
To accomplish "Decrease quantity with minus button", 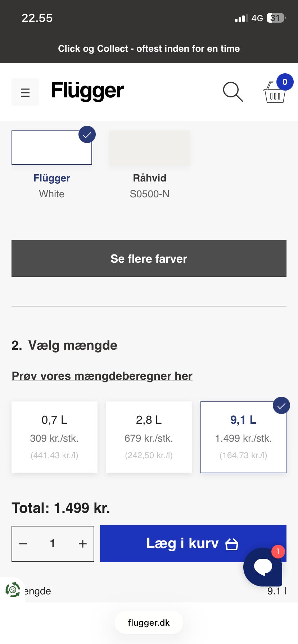I will click(x=23, y=544).
